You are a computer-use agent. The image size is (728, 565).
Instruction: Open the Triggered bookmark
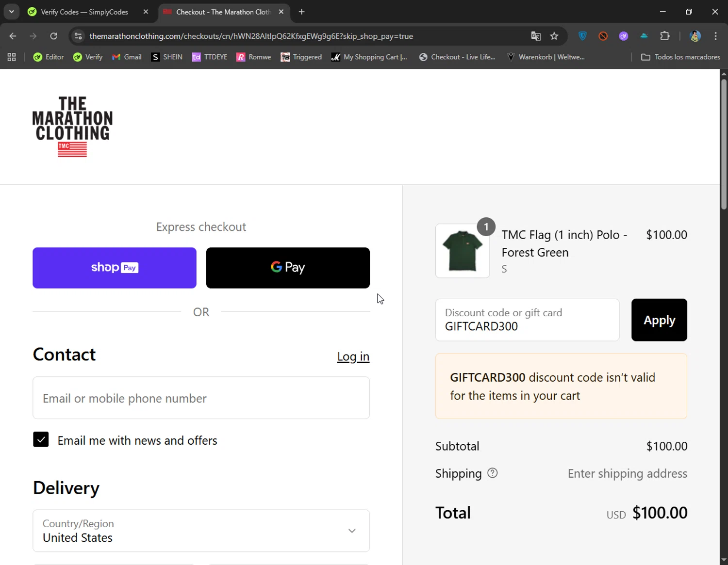[x=301, y=57]
